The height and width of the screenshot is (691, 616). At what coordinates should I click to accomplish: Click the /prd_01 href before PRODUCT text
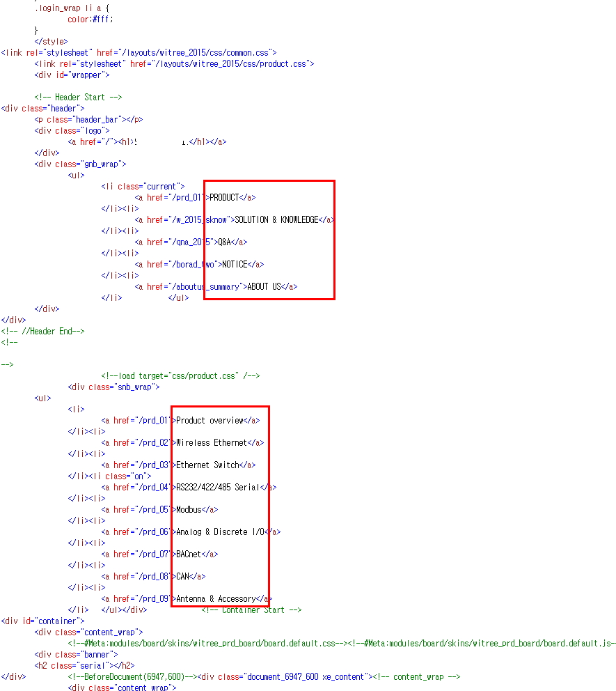tap(187, 197)
